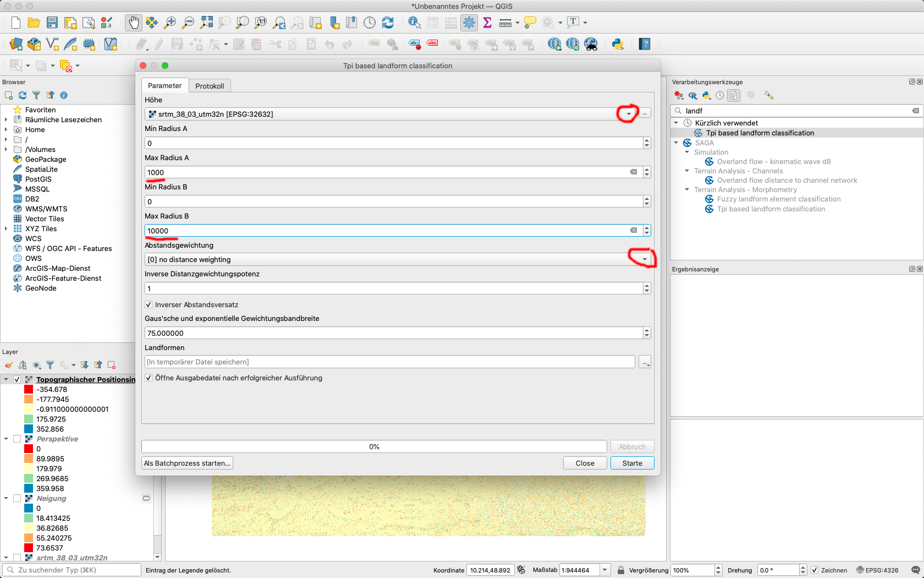Click the Save Project disk icon
The width and height of the screenshot is (924, 578).
(x=52, y=23)
